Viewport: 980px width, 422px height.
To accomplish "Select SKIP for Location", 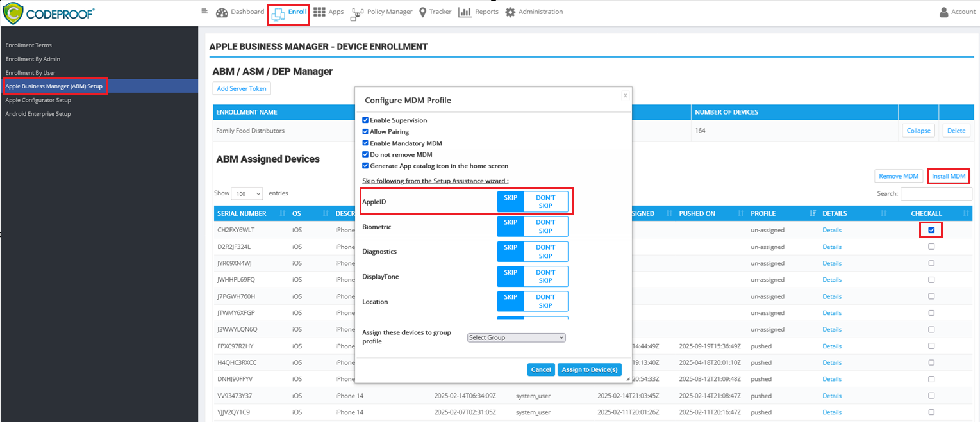I will pyautogui.click(x=511, y=301).
